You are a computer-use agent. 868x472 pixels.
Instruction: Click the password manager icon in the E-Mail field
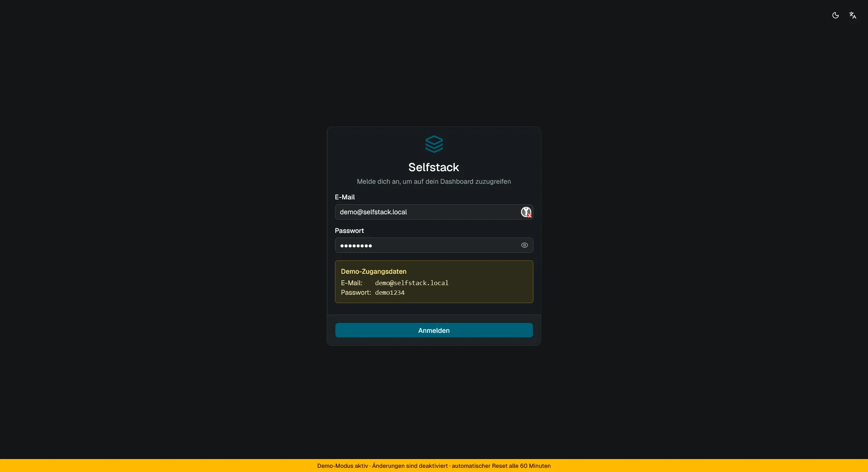click(x=526, y=212)
